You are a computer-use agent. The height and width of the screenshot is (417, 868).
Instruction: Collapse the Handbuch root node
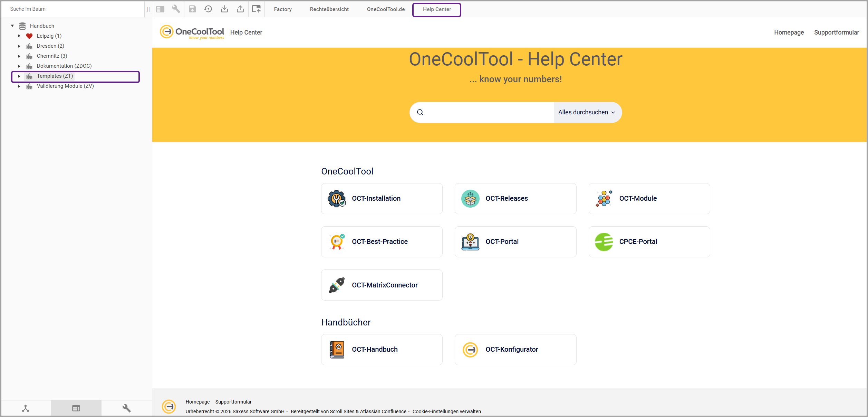[x=12, y=26]
